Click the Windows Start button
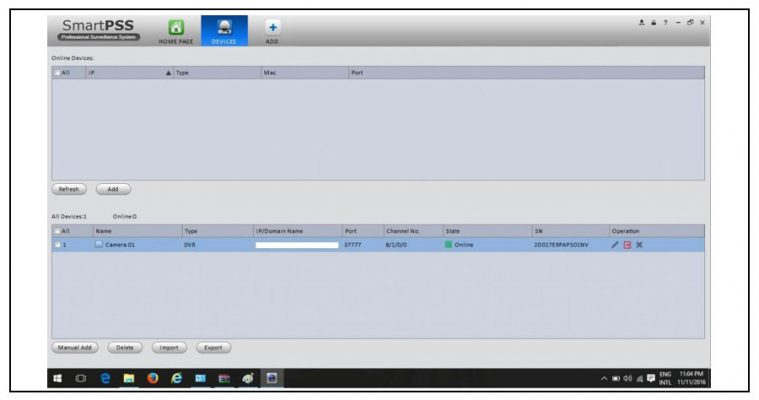This screenshot has height=400, width=759. [59, 380]
